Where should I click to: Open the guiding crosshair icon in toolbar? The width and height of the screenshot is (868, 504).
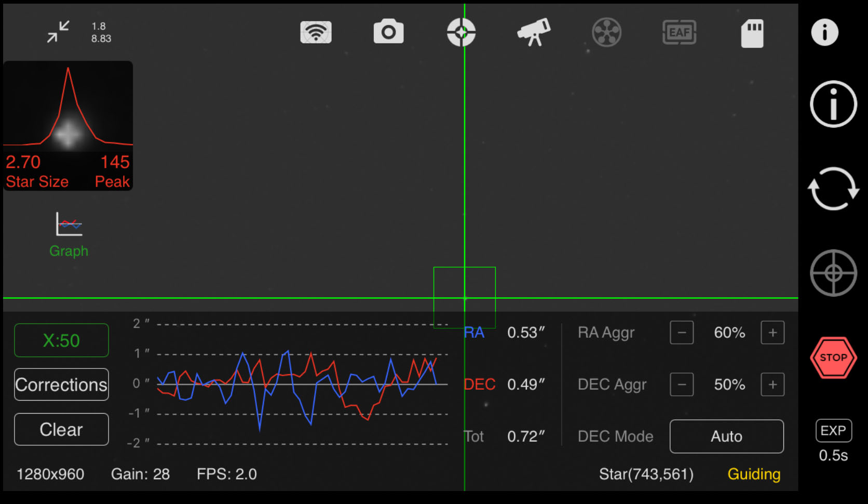coord(461,32)
